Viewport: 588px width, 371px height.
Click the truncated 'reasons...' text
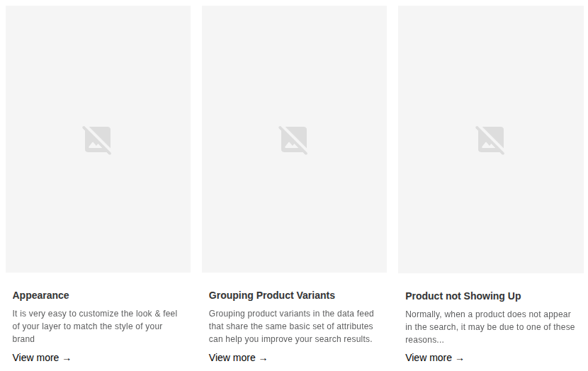[424, 340]
